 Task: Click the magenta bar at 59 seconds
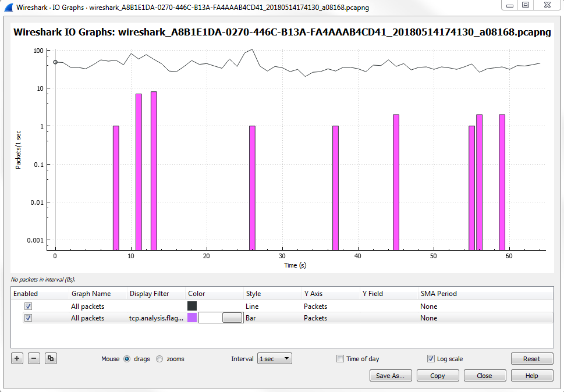[x=502, y=182]
